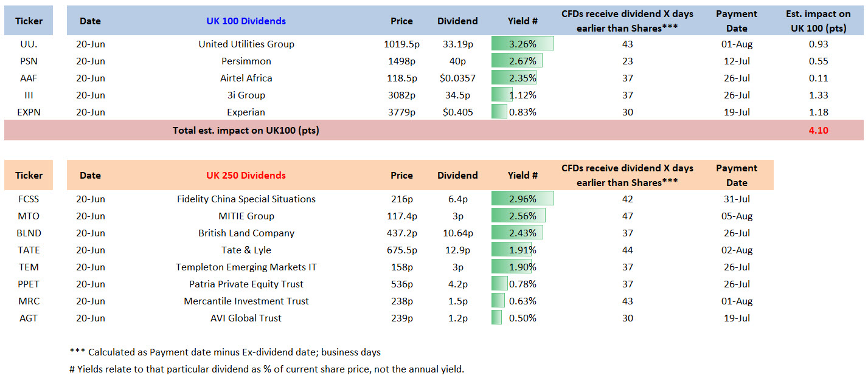Viewport: 868px width, 384px height.
Task: Click the Experian company name
Action: pyautogui.click(x=246, y=112)
